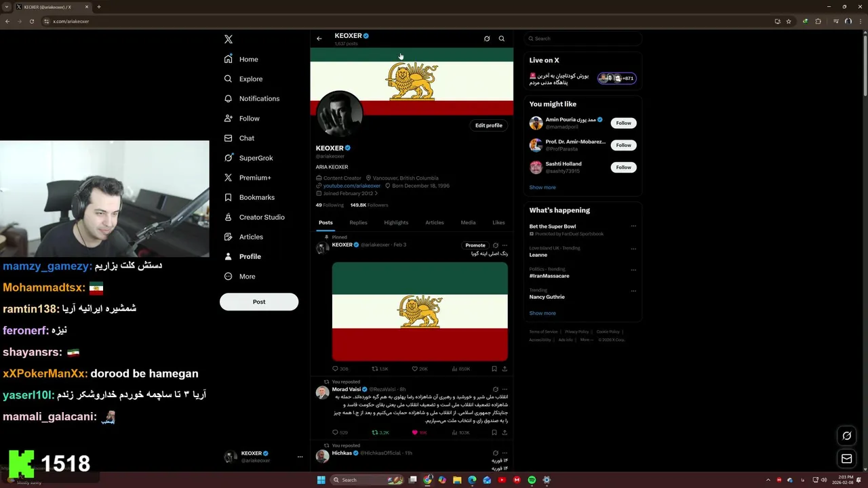The height and width of the screenshot is (488, 868).
Task: Click the reply icon on the pinned post
Action: pos(335,369)
